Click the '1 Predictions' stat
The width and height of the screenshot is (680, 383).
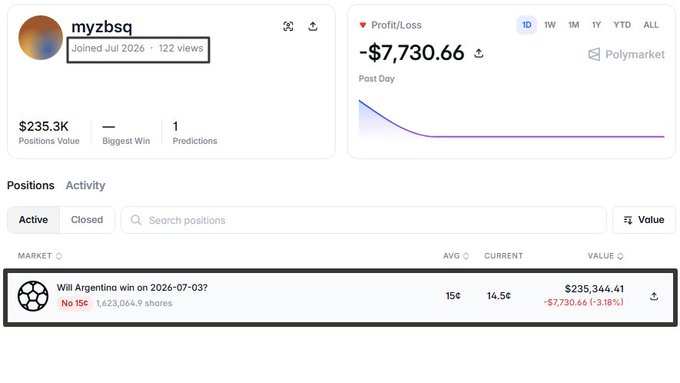click(x=195, y=132)
